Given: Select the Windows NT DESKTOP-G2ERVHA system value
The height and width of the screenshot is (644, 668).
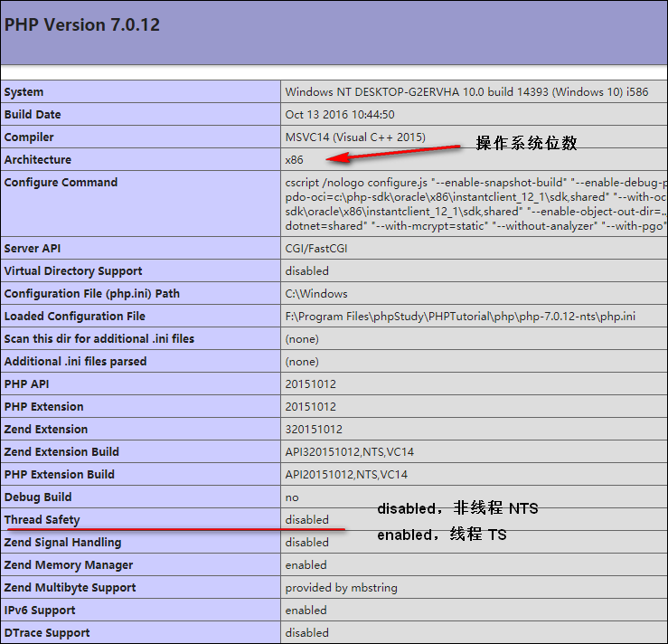Looking at the screenshot, I should (466, 92).
